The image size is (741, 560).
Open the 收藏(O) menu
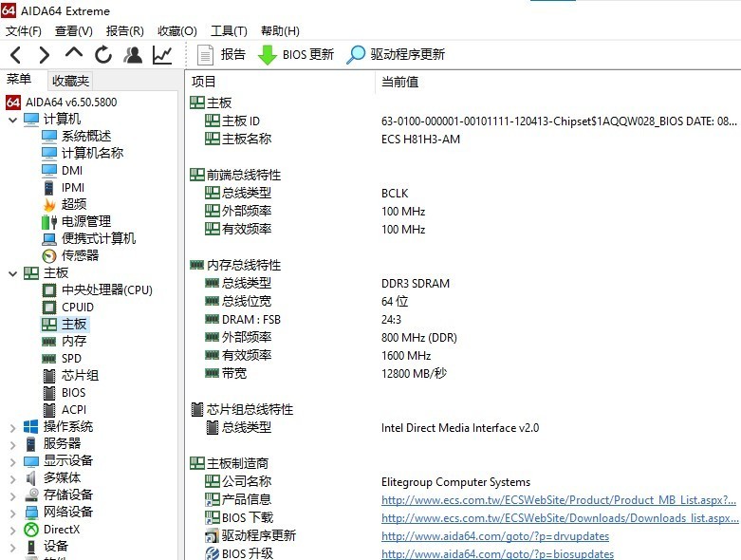[177, 31]
